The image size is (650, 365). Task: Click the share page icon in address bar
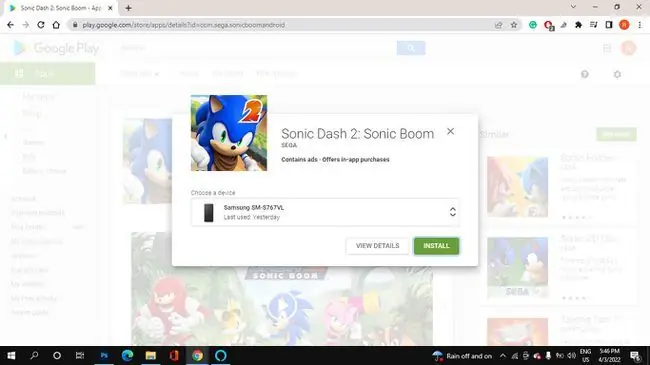(499, 25)
